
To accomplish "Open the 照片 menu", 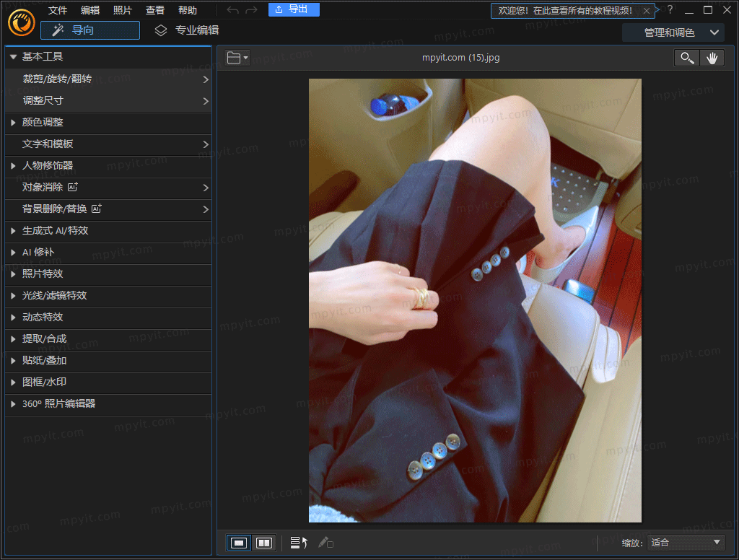I will coord(123,10).
